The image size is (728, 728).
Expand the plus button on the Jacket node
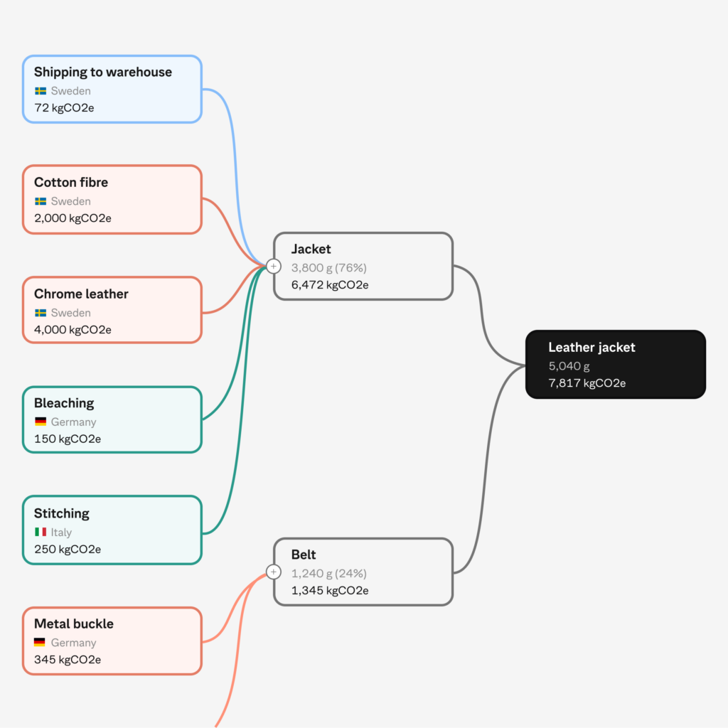pyautogui.click(x=274, y=266)
